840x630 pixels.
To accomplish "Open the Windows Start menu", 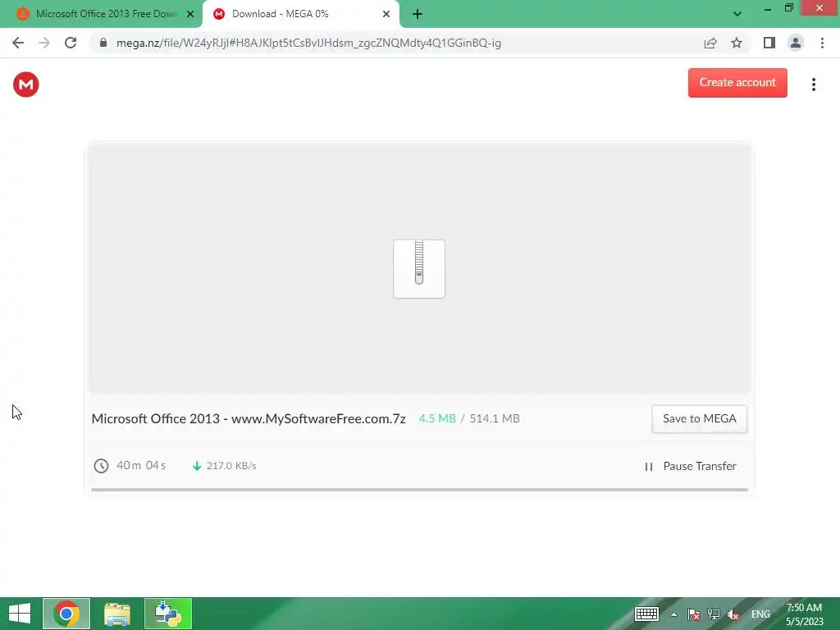I will point(20,614).
